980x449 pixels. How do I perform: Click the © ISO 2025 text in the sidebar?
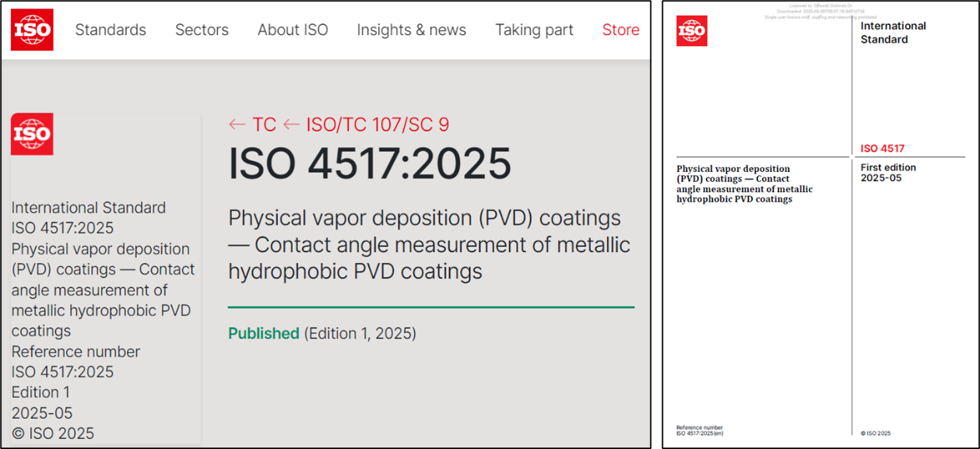point(53,433)
